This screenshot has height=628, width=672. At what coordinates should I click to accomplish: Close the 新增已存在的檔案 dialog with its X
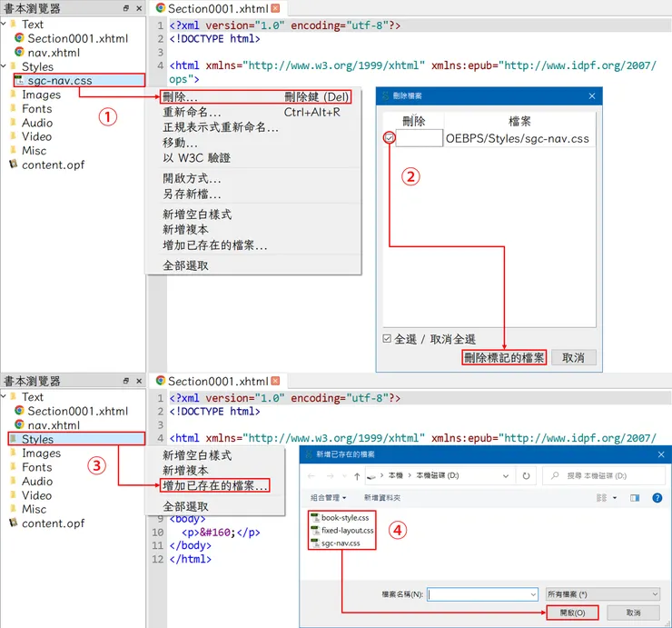661,454
